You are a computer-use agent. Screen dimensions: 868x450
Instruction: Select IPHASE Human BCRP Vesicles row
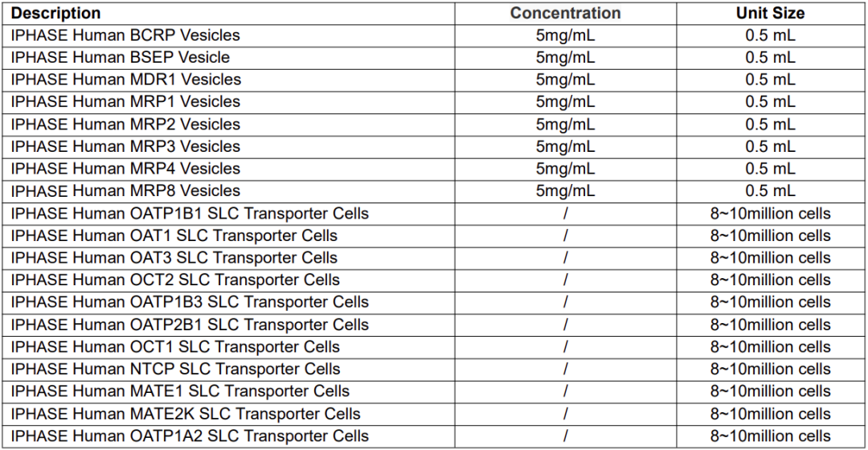point(434,35)
